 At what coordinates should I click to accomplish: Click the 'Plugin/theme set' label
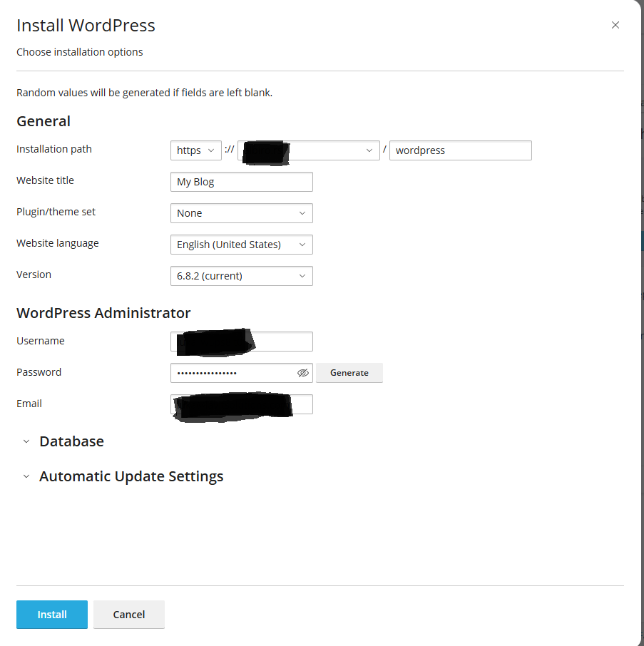pos(56,212)
